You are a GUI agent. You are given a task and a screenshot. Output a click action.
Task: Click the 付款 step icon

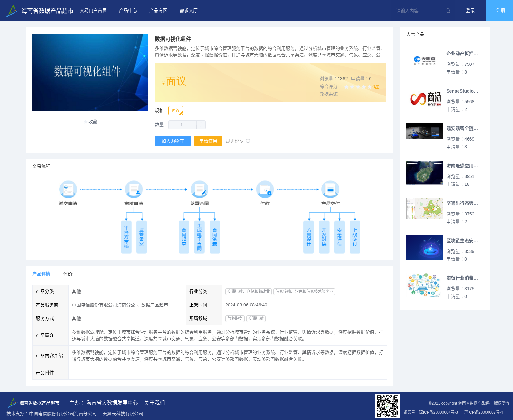pos(265,189)
